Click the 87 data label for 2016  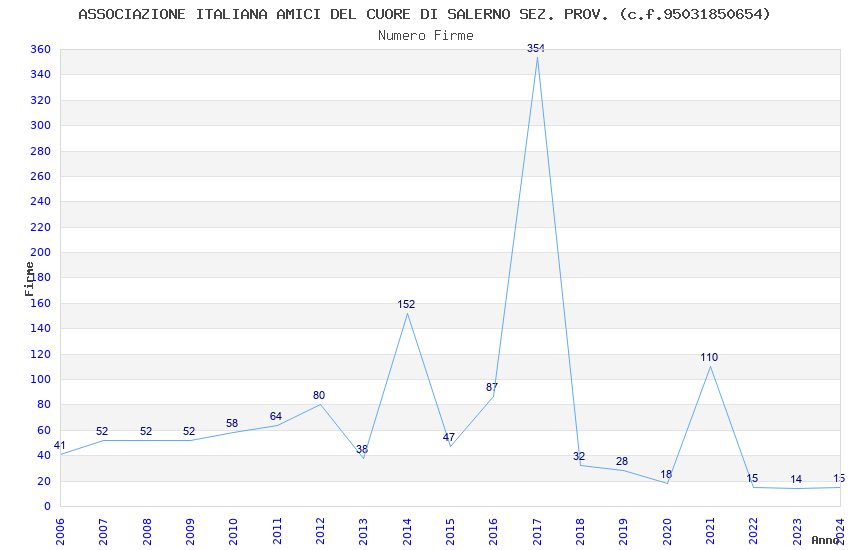[492, 387]
